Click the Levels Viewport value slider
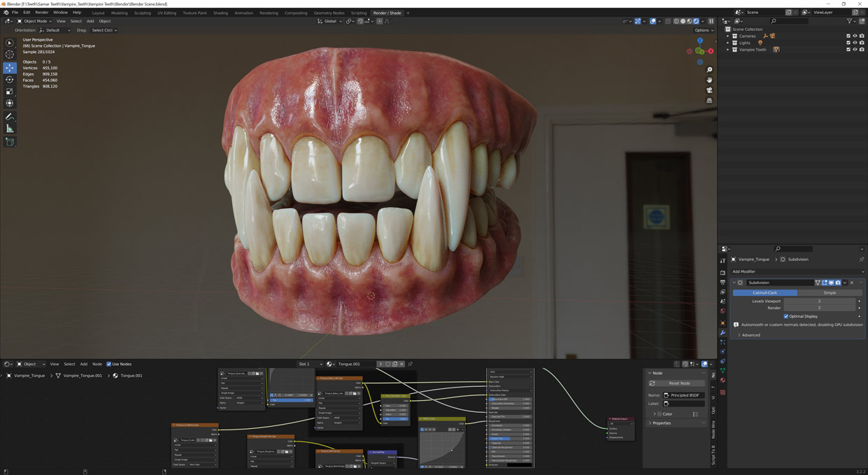 pyautogui.click(x=819, y=301)
